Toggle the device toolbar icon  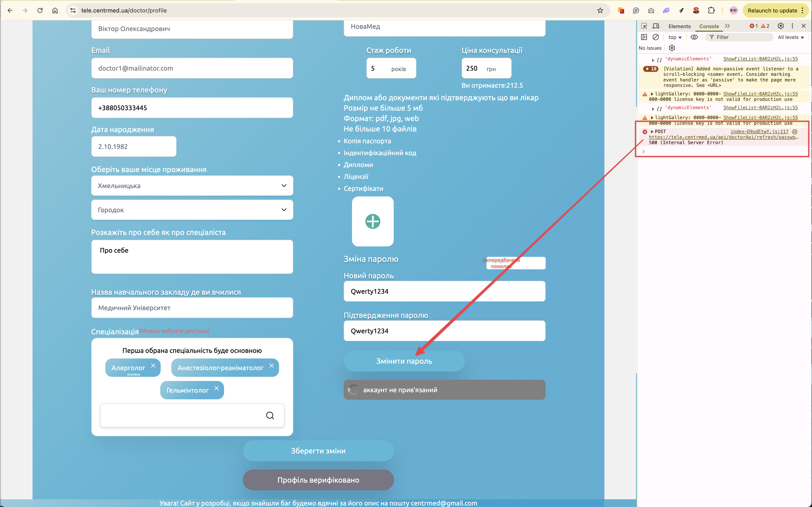coord(656,26)
